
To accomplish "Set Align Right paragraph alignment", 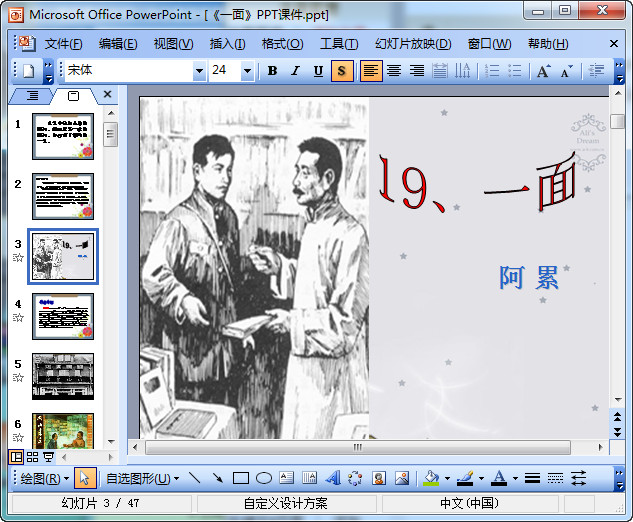I will (x=417, y=71).
